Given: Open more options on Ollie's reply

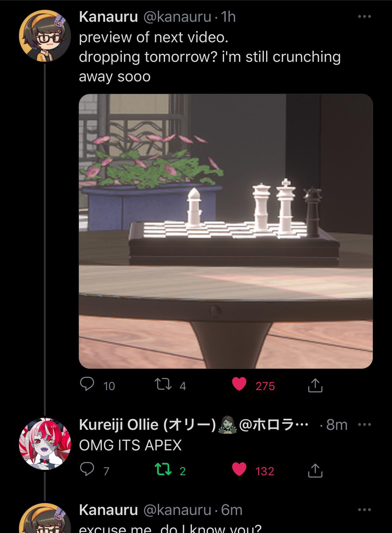Looking at the screenshot, I should 364,424.
